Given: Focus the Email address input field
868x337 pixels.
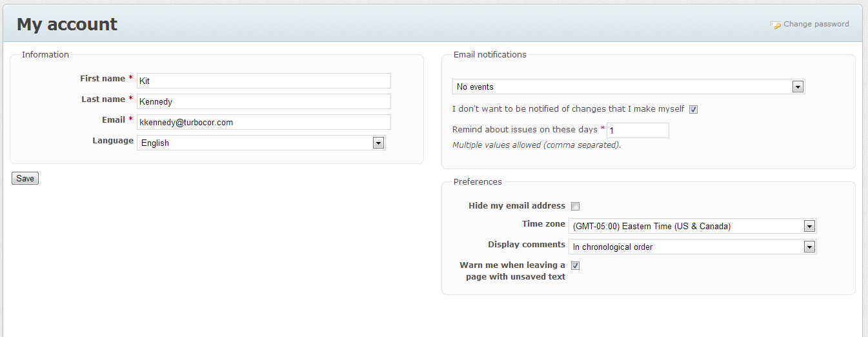Looking at the screenshot, I should tap(264, 122).
